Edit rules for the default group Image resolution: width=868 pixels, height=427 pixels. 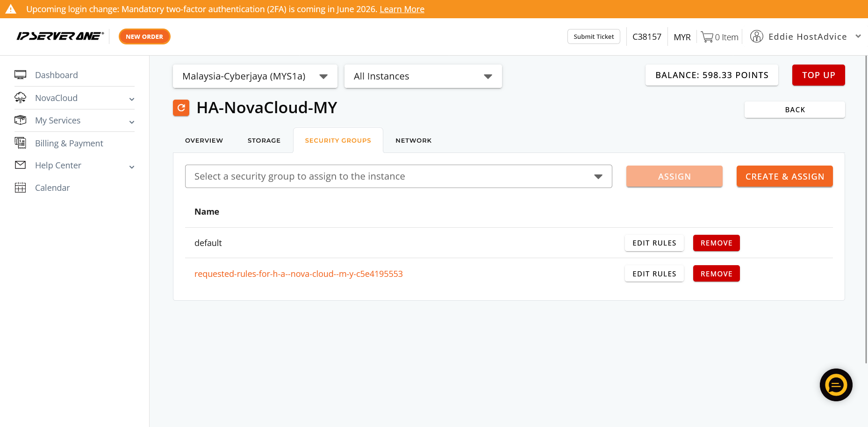point(654,243)
